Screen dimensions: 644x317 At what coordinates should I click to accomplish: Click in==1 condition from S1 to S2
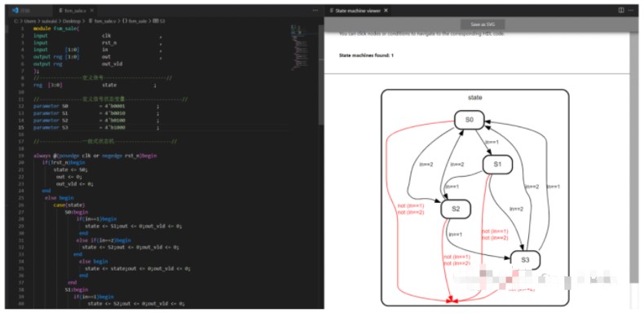coord(452,187)
